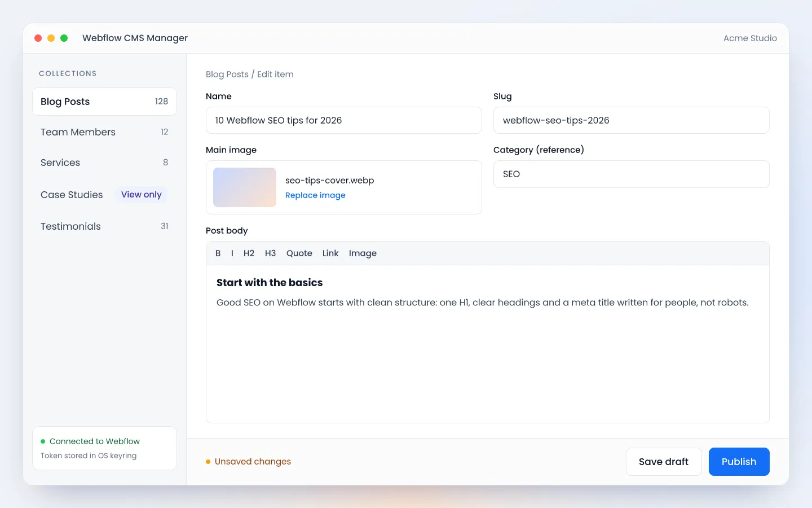Click the 'Token stored in OS keyring' text
The width and height of the screenshot is (812, 508).
[x=89, y=456]
